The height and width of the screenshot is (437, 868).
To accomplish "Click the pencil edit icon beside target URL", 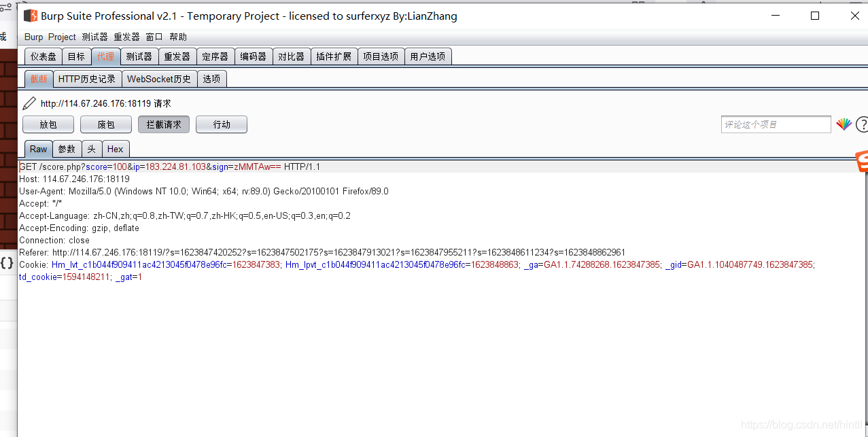I will point(29,103).
